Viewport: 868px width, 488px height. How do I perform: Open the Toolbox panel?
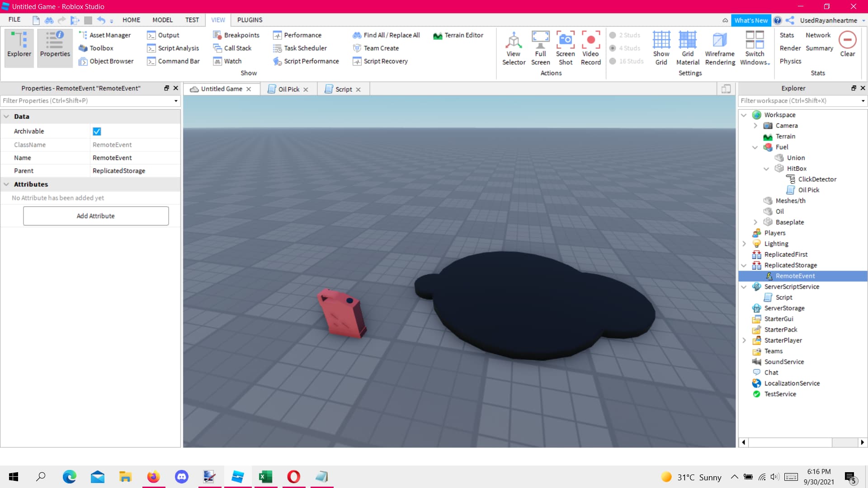96,48
